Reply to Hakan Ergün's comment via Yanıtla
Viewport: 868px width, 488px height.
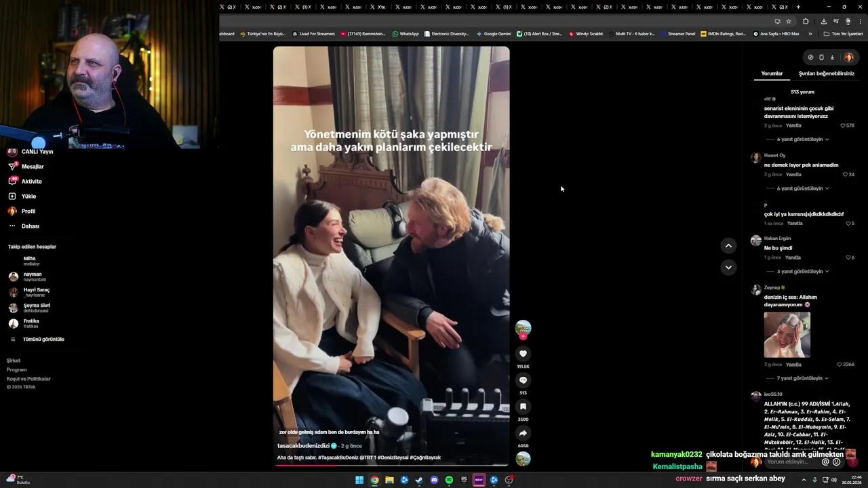pos(793,258)
